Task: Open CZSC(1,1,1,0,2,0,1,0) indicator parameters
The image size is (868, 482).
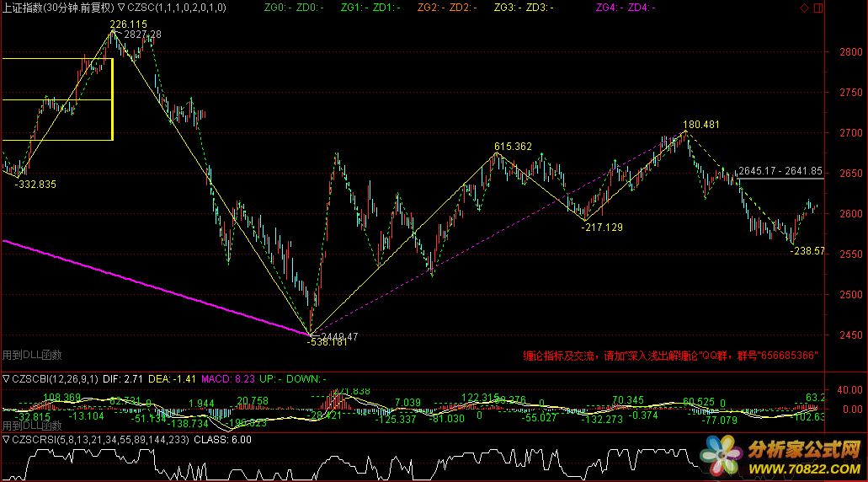Action: click(x=177, y=8)
